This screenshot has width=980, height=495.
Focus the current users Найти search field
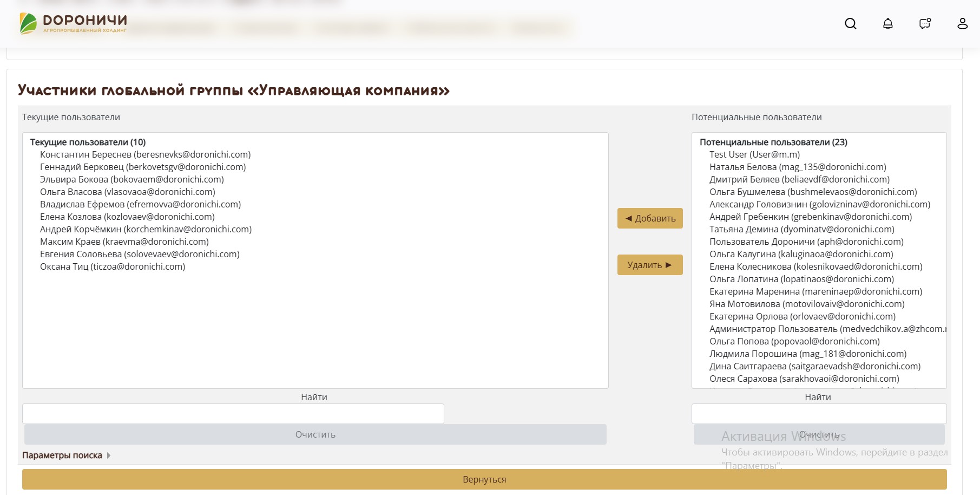233,414
